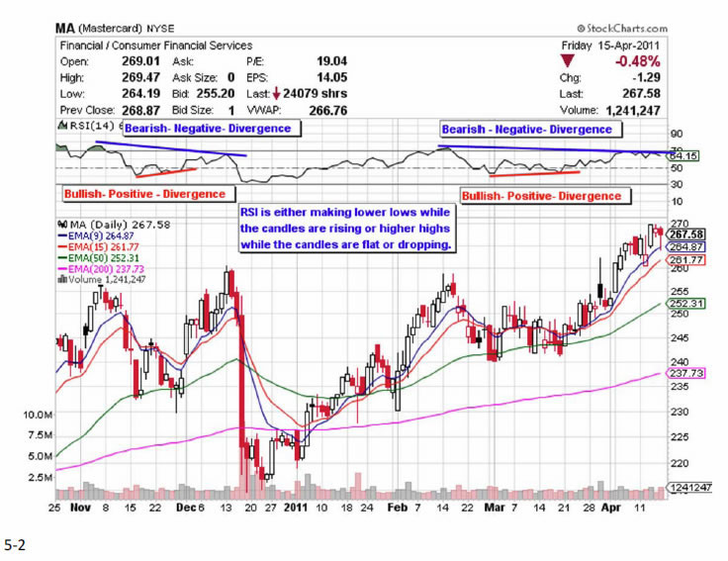728x561 pixels.
Task: Click the 64.15 RSI tag on right axis
Action: click(x=682, y=156)
